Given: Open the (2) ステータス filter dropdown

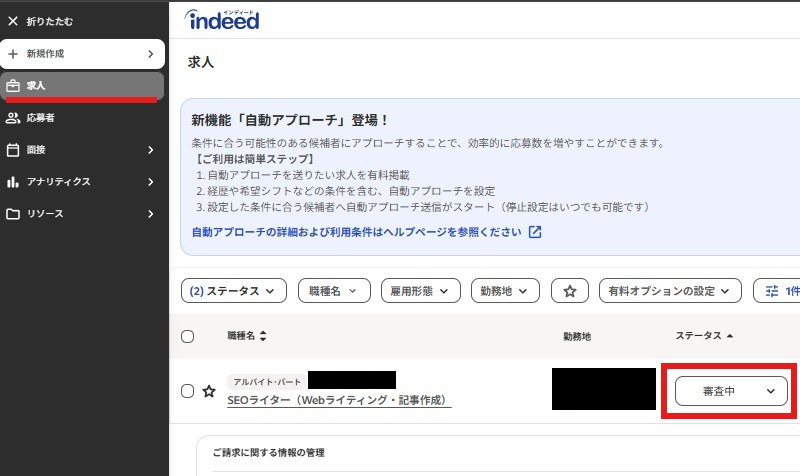Looking at the screenshot, I should (x=232, y=291).
